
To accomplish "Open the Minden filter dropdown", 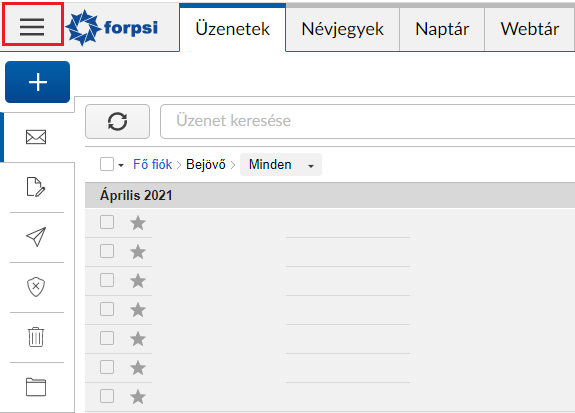I will 281,165.
